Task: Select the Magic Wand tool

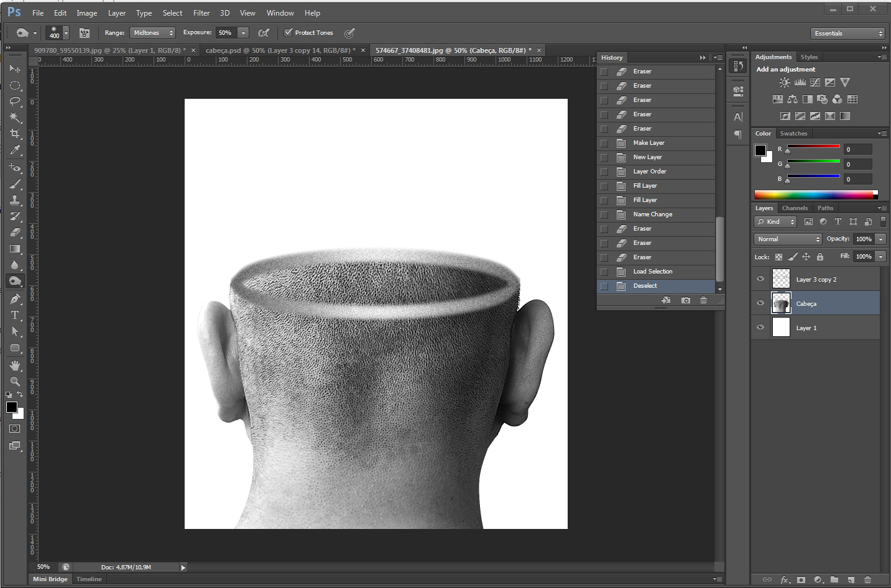Action: (x=15, y=117)
